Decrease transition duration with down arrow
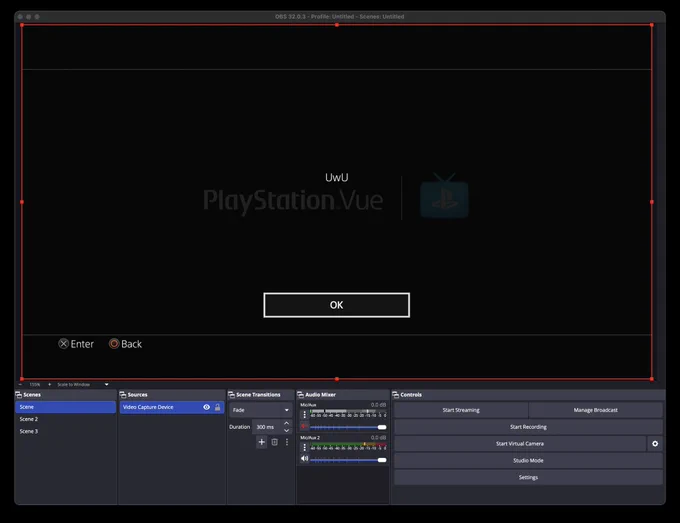This screenshot has width=680, height=523. (286, 430)
